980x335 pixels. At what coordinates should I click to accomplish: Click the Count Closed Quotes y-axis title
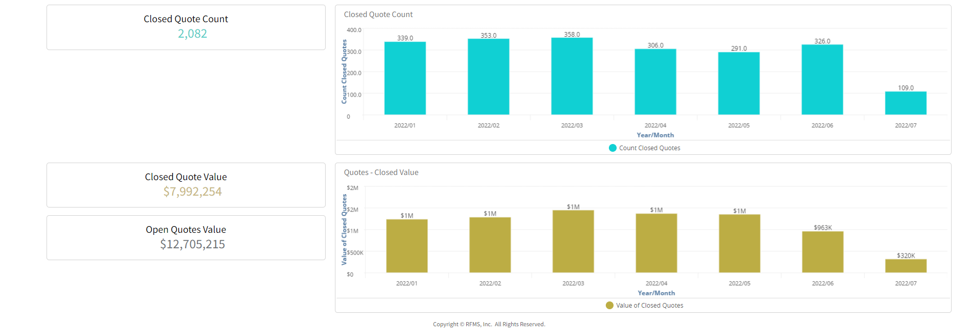(344, 72)
